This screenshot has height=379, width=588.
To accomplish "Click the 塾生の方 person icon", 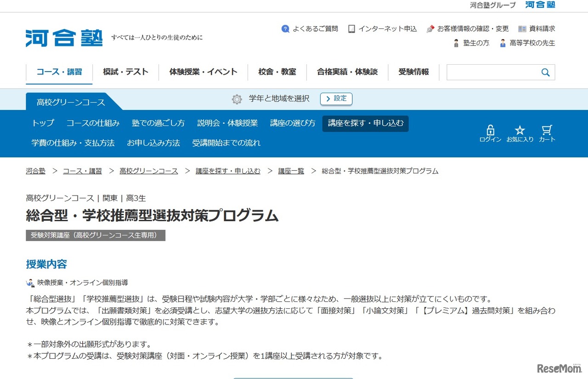I will coord(456,43).
